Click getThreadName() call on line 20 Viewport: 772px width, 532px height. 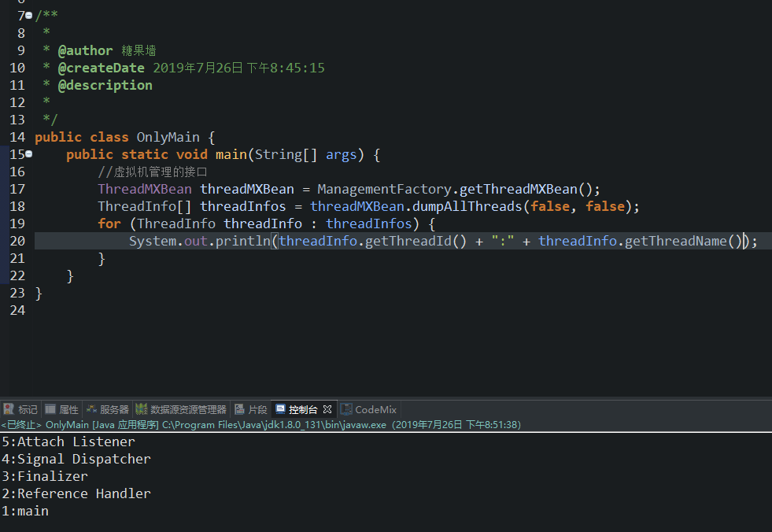pos(683,241)
